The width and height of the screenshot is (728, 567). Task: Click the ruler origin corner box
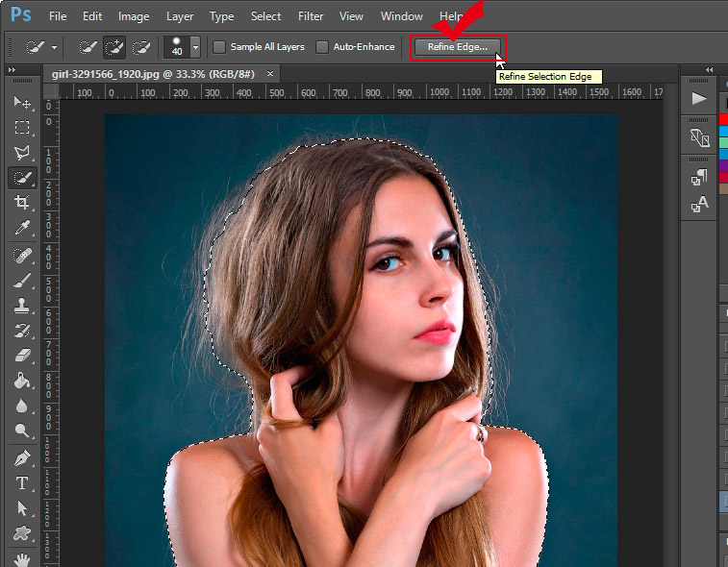click(51, 91)
